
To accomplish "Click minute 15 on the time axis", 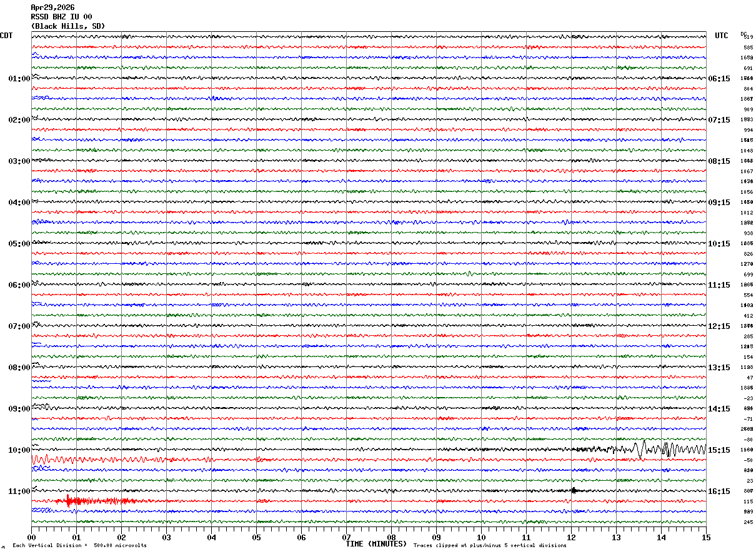I will pyautogui.click(x=706, y=537).
